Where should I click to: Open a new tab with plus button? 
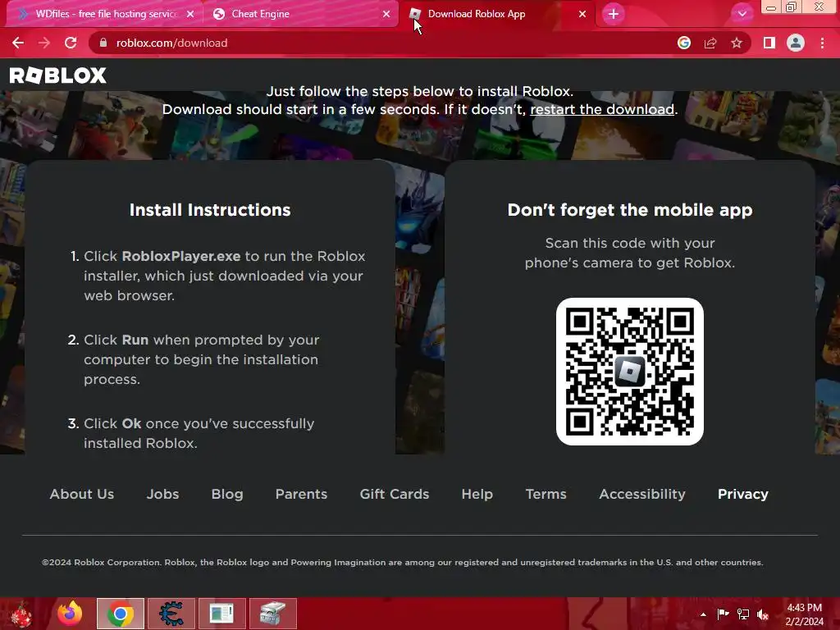click(x=614, y=14)
